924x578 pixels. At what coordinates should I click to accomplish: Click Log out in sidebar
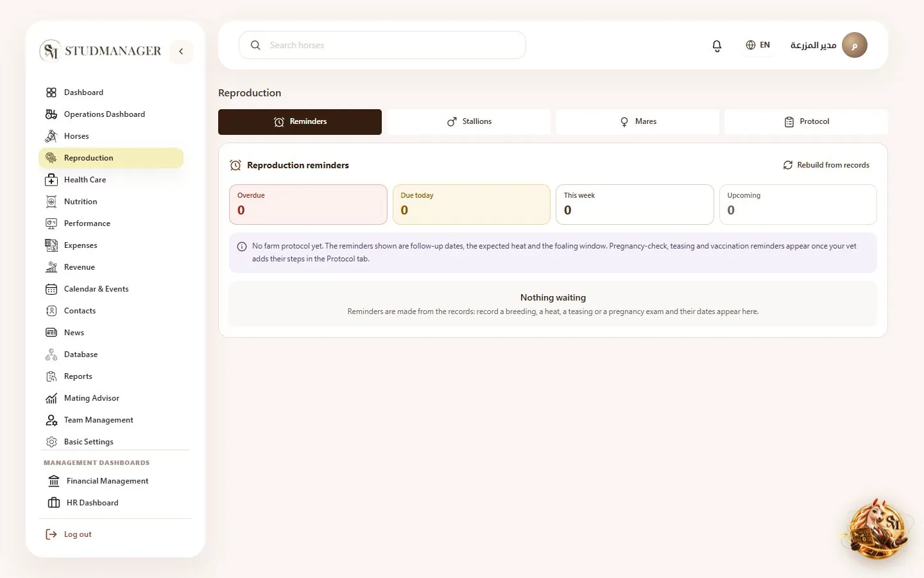pos(69,534)
